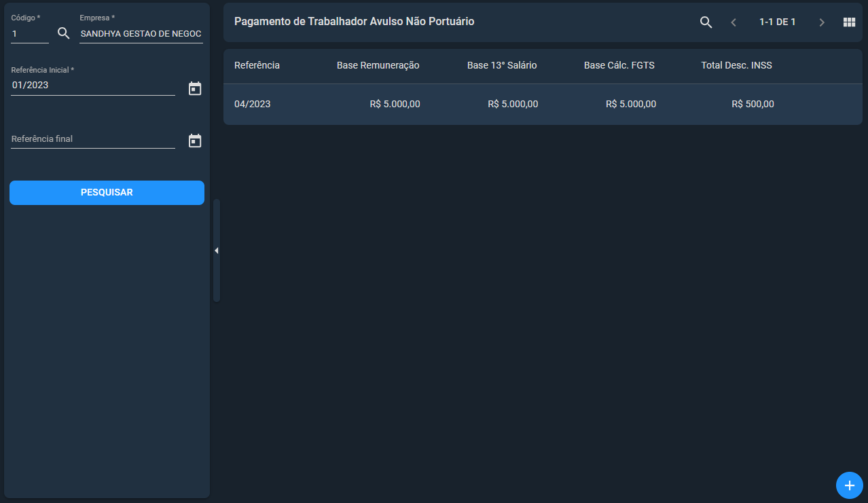This screenshot has width=868, height=503.
Task: Sort by Base 13° Salário column header
Action: [502, 66]
